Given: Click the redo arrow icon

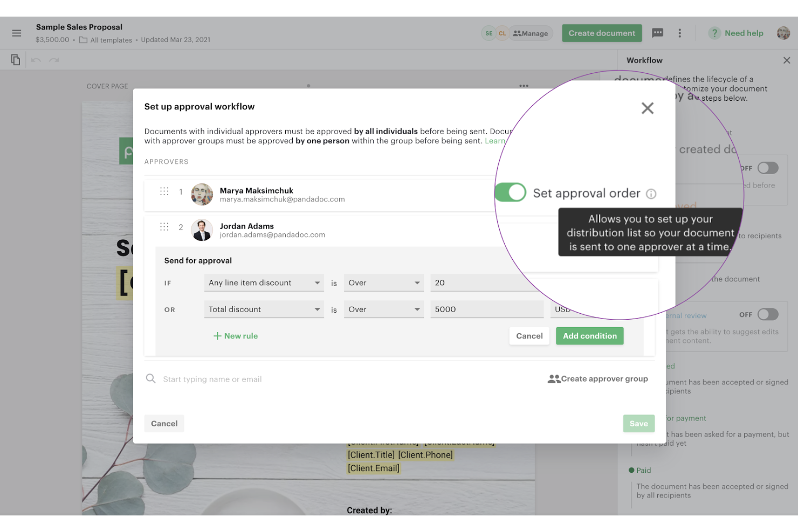Looking at the screenshot, I should click(x=54, y=60).
